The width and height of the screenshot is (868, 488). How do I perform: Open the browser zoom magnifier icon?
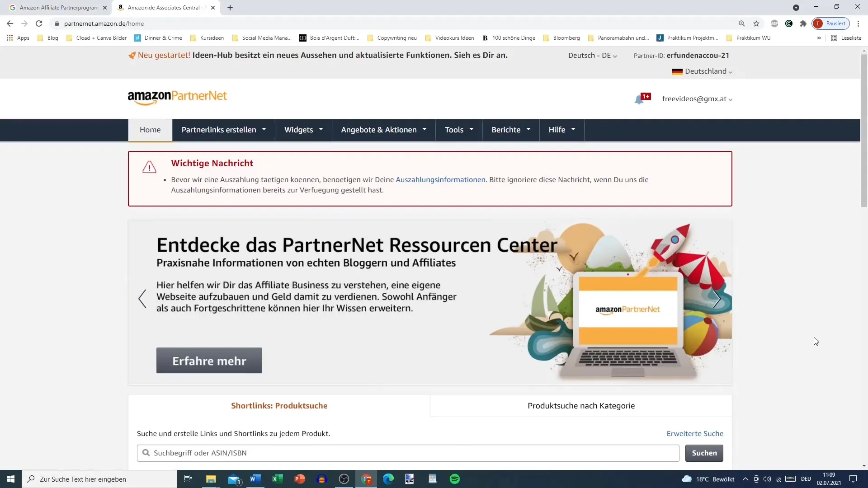(x=742, y=23)
